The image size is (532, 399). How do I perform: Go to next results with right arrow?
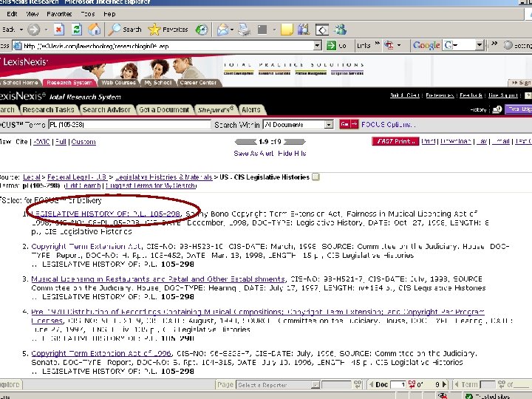(295, 141)
